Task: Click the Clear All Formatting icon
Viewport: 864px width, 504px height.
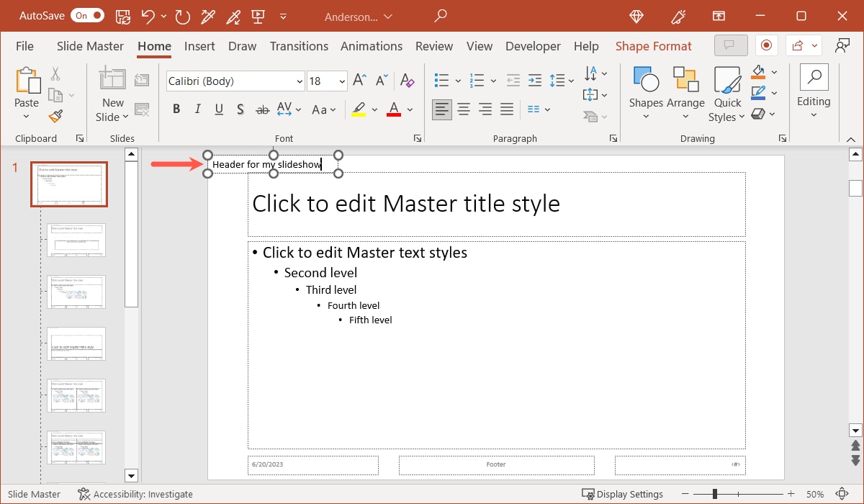Action: tap(407, 81)
